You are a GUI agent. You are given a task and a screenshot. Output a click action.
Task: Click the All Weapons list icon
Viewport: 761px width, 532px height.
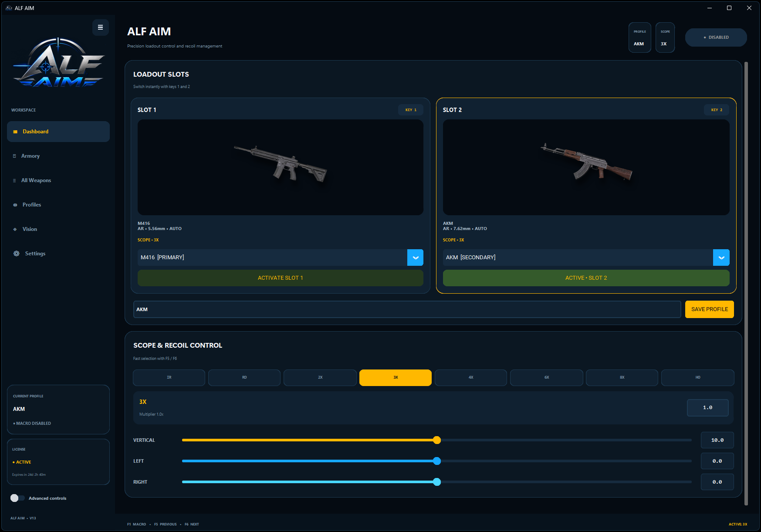14,180
